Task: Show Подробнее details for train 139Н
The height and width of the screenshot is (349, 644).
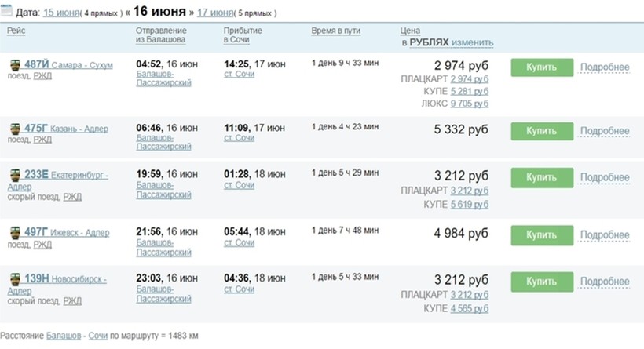Action: click(605, 281)
